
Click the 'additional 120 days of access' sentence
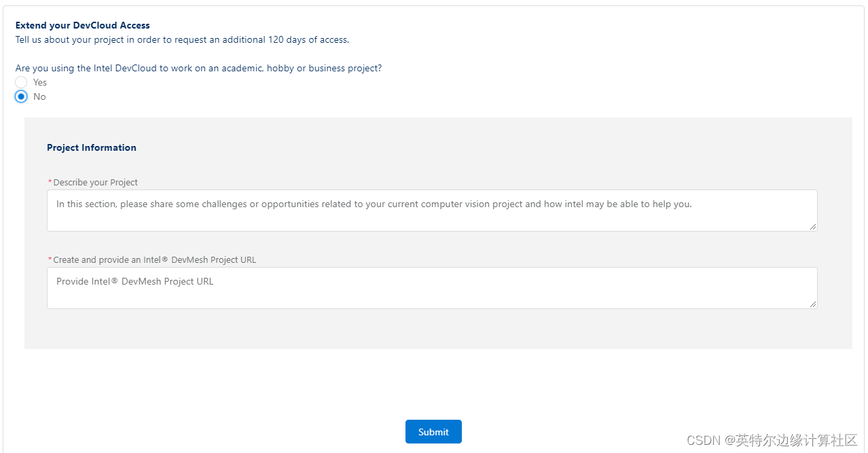click(x=182, y=39)
